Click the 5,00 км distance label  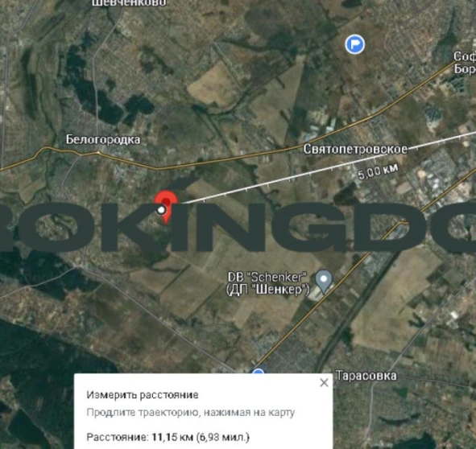point(378,171)
